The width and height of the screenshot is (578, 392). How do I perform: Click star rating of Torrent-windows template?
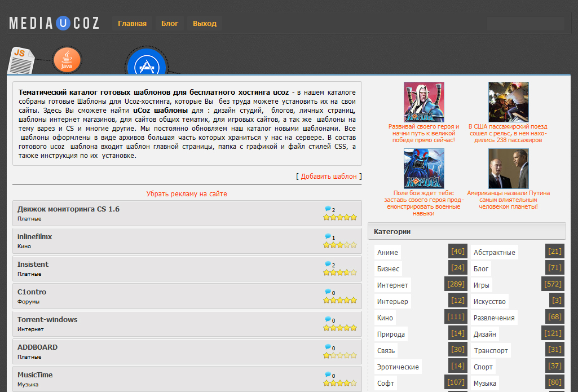[x=339, y=328]
